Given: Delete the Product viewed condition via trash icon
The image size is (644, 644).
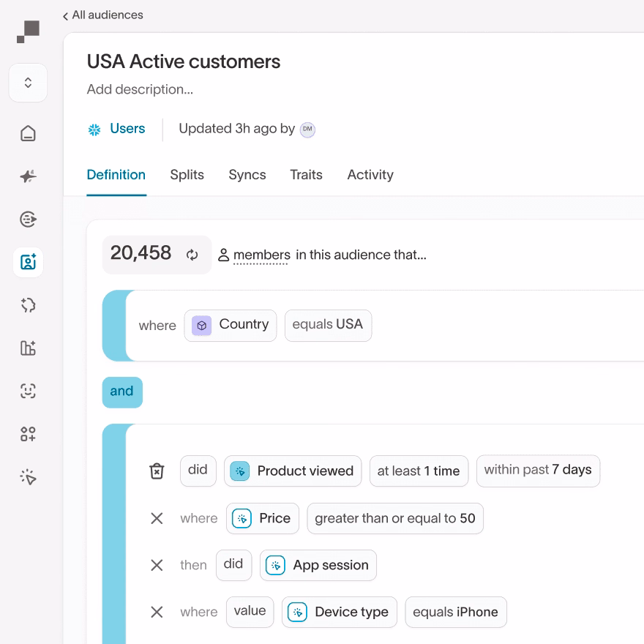Looking at the screenshot, I should point(157,471).
